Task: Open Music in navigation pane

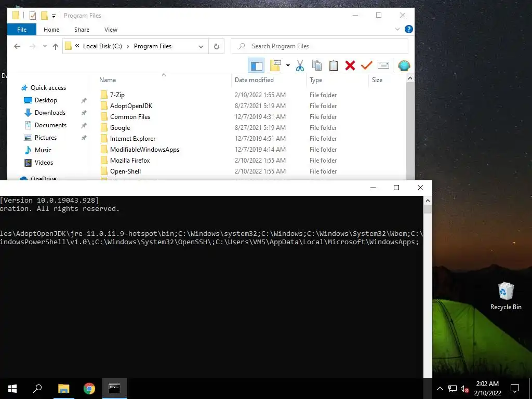Action: (43, 150)
